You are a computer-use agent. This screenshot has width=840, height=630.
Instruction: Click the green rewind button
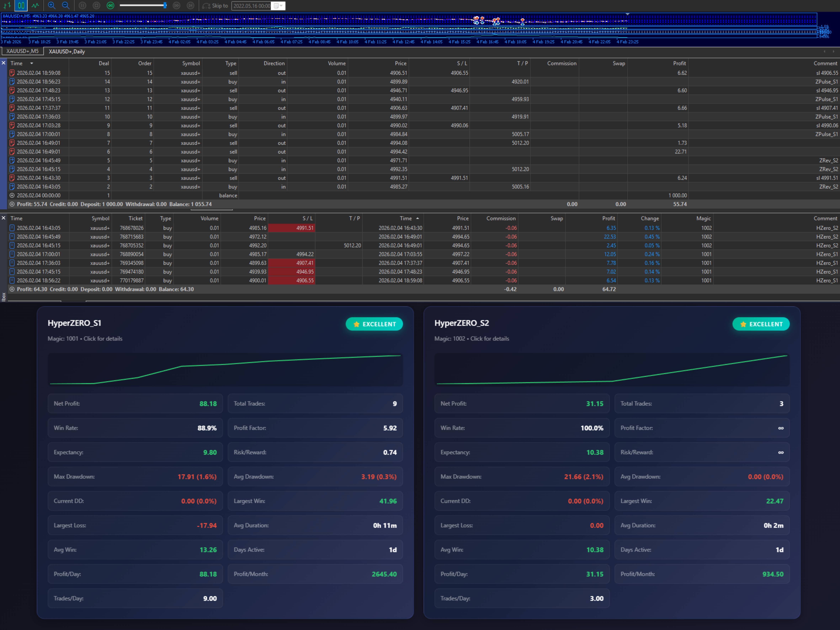(x=110, y=5)
